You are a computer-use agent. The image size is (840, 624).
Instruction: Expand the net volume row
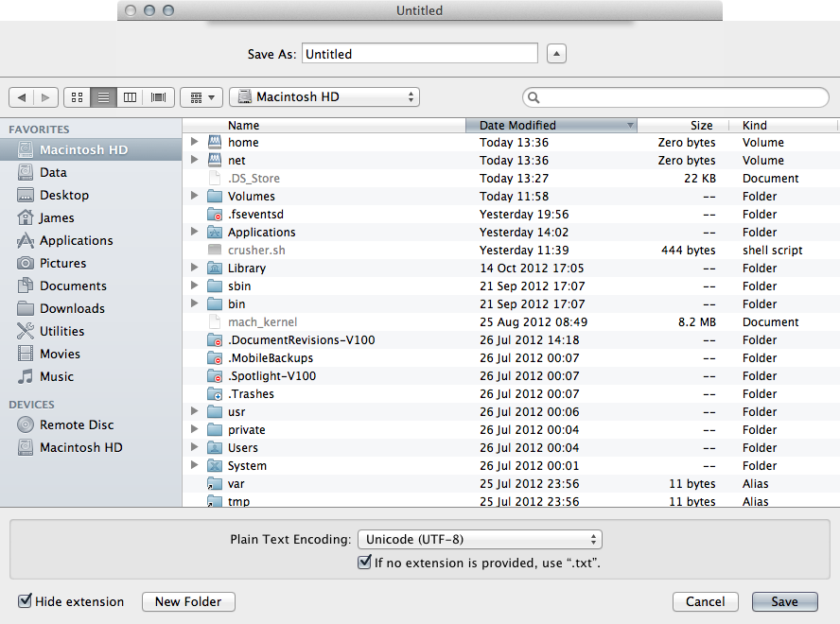(195, 160)
